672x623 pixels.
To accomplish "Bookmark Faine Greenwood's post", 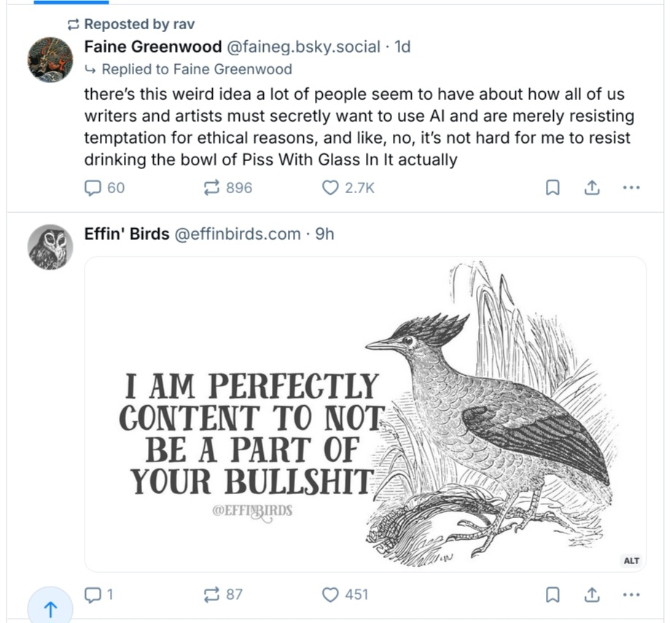I will tap(552, 188).
